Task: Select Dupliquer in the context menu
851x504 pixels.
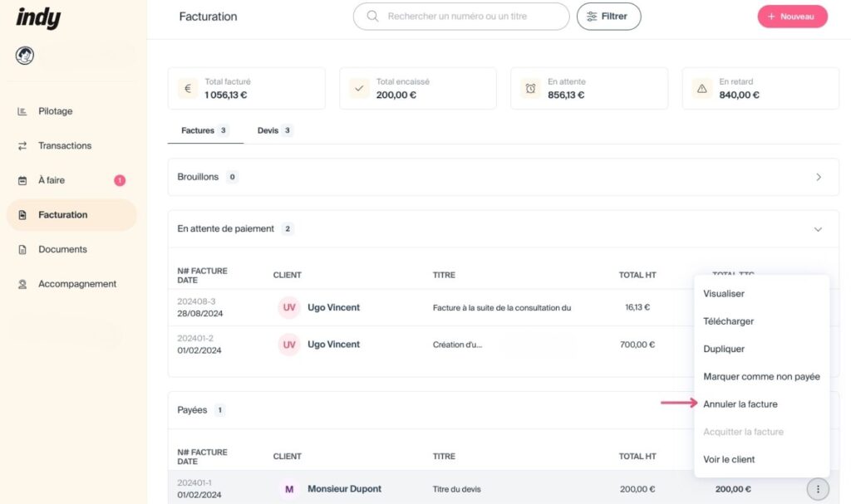Action: click(x=724, y=349)
